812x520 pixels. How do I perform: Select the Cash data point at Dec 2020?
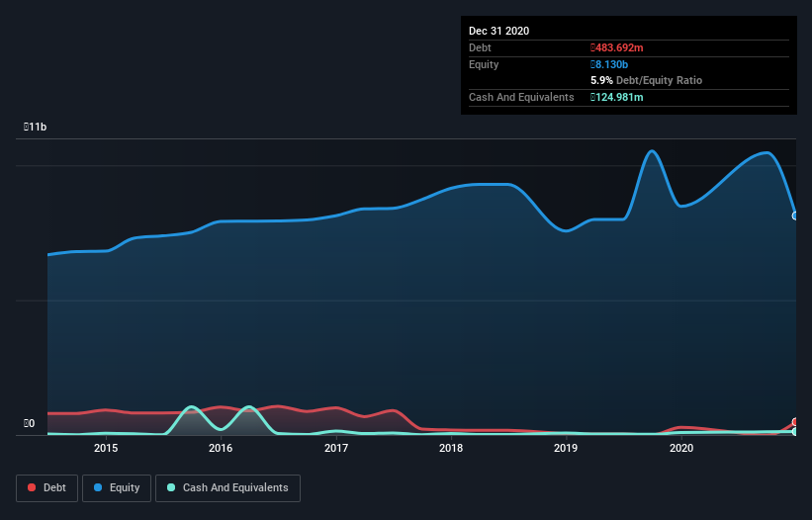click(795, 432)
